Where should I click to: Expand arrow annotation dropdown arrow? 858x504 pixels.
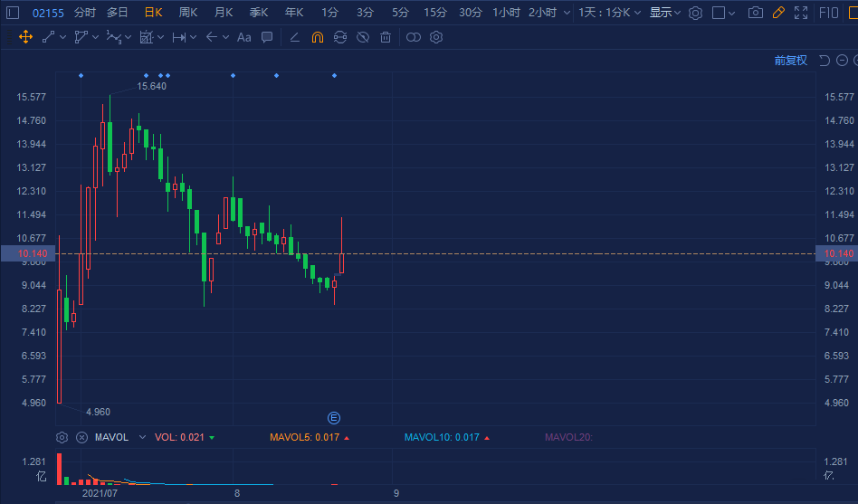tap(225, 37)
